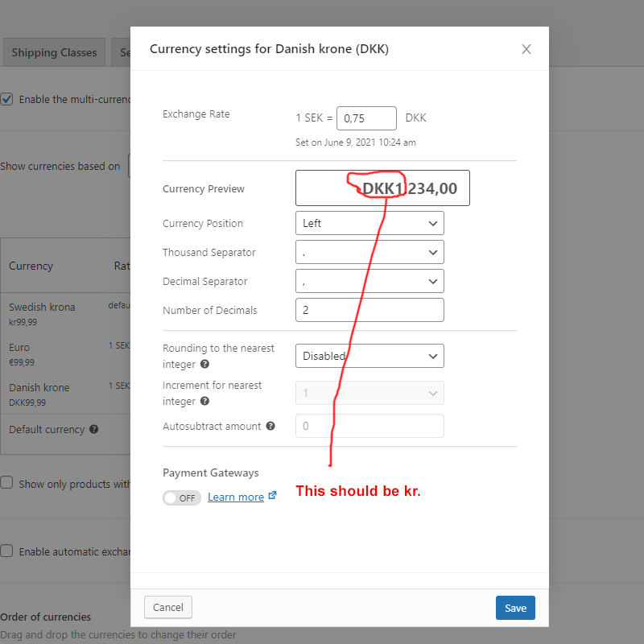
Task: Click help icon beside Increment for nearest integer
Action: coord(205,401)
